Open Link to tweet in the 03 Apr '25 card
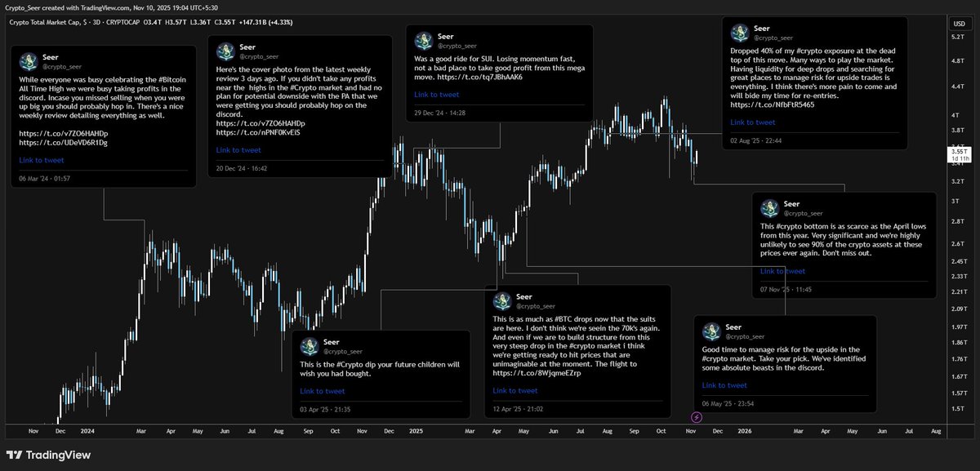 323,391
